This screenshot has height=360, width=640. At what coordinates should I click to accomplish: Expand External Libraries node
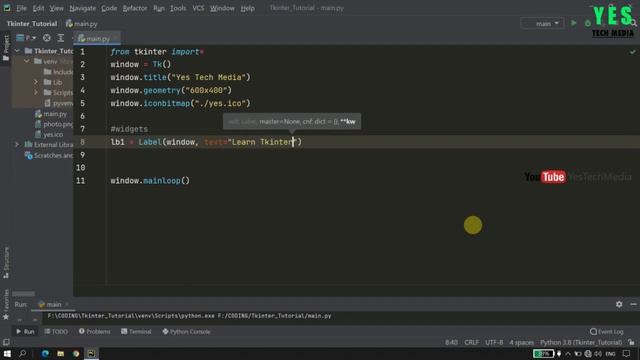click(x=17, y=144)
